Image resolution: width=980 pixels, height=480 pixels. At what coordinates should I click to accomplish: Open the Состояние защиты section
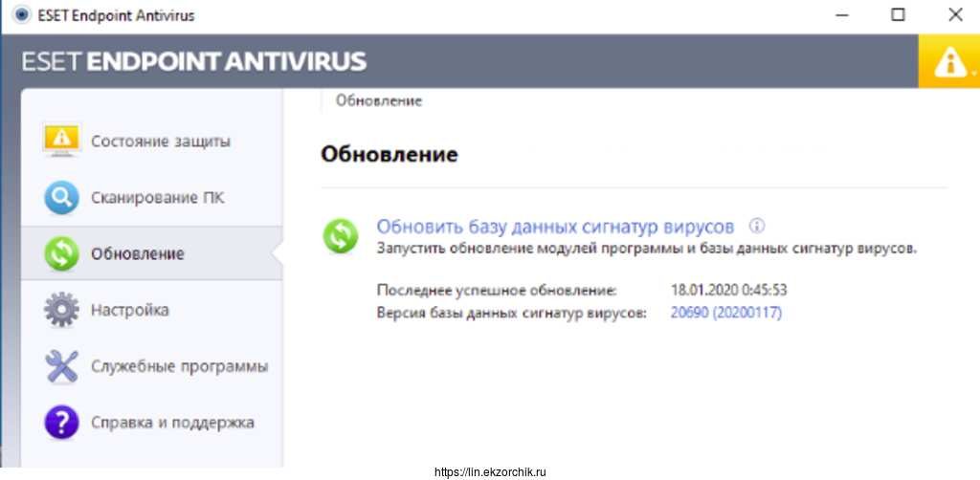point(160,142)
